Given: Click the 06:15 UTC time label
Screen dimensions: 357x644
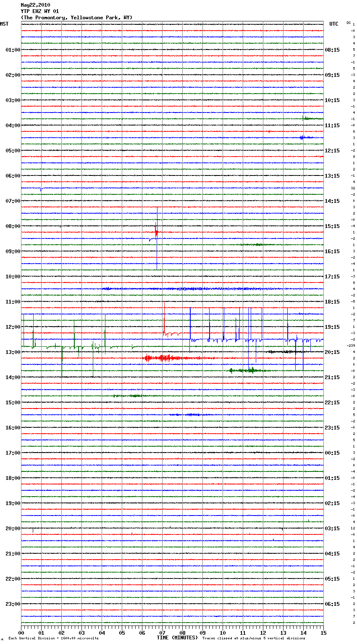Looking at the screenshot, I should [332, 604].
